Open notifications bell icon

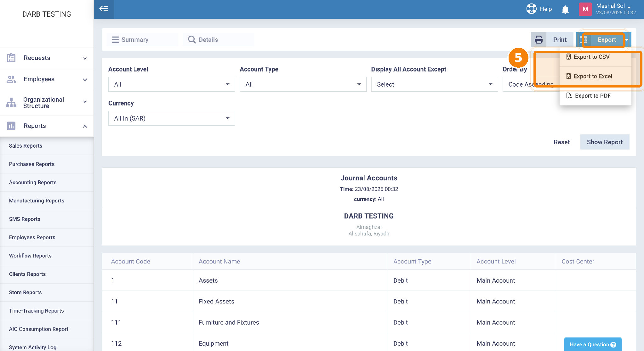coord(565,9)
